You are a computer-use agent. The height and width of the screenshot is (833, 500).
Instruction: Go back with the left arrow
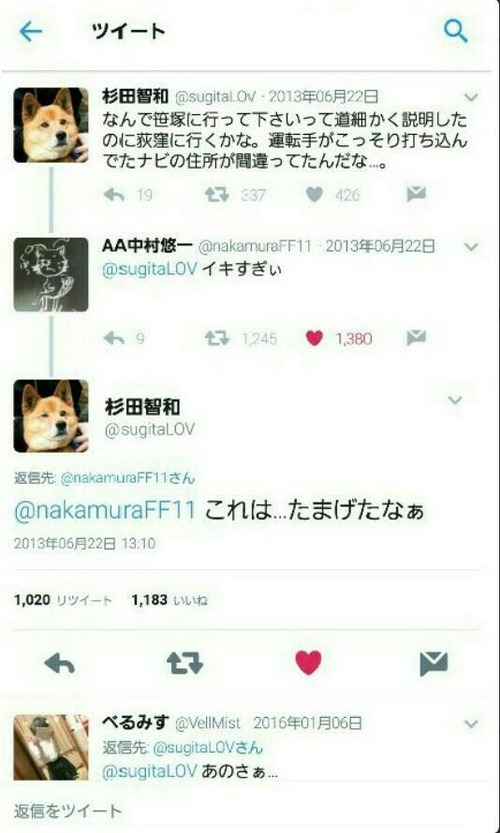point(30,32)
